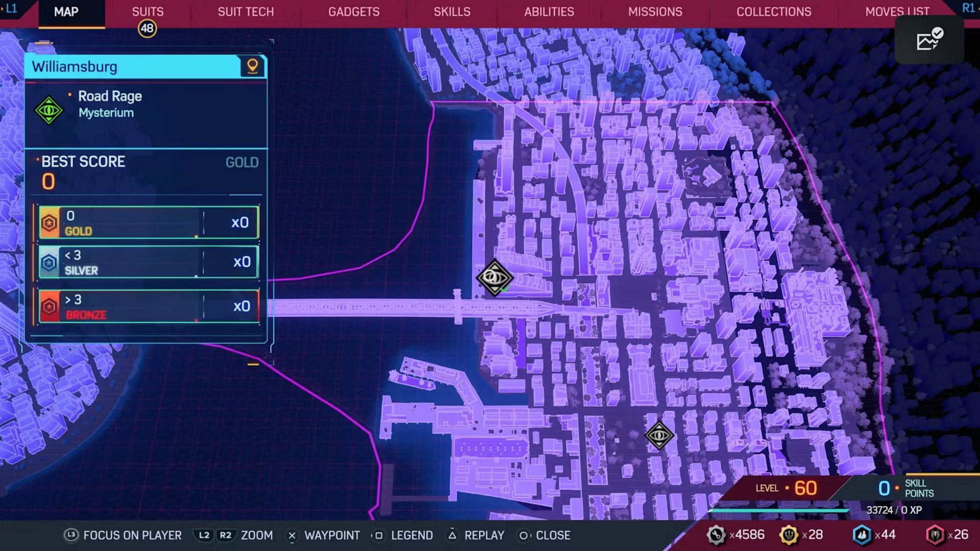Screen dimensions: 980x551
Task: Open the LEGEND prompt
Action: click(x=412, y=535)
